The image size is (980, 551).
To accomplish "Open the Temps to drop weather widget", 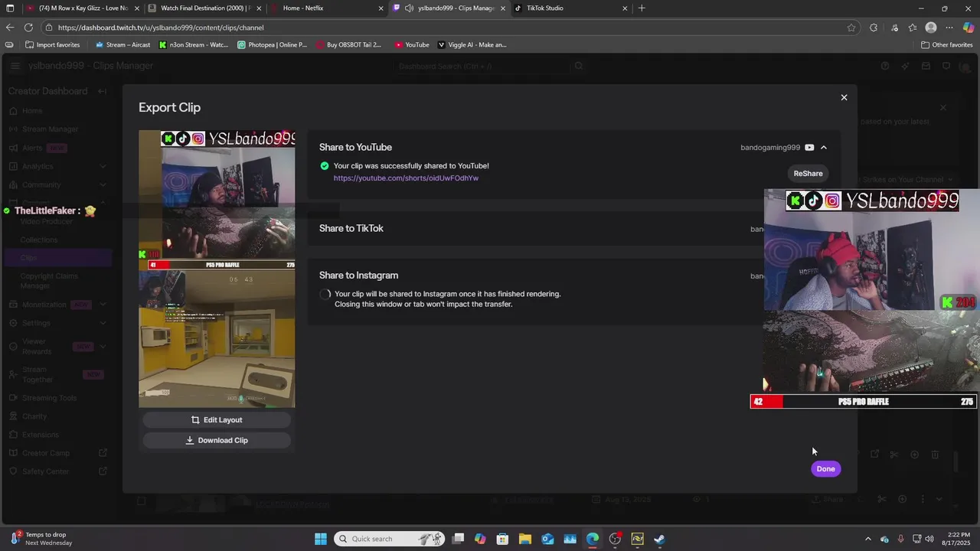I will (40, 539).
